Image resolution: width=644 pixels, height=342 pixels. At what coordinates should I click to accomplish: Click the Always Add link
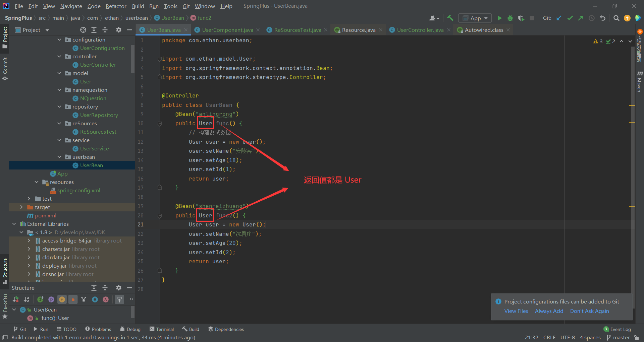[549, 311]
